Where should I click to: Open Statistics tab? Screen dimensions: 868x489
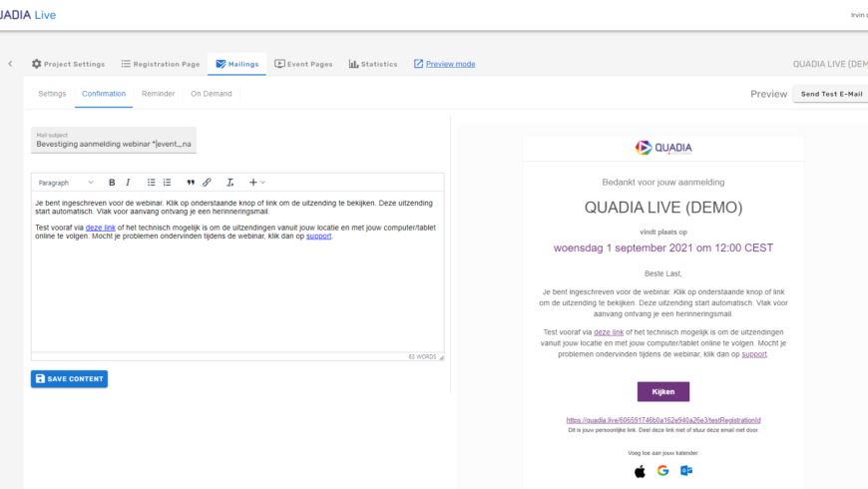click(x=373, y=64)
